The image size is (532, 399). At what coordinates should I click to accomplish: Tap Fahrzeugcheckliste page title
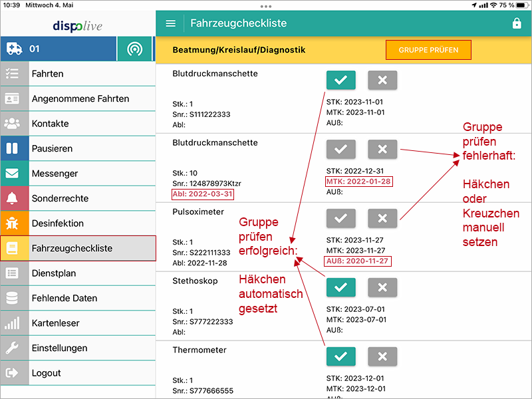(239, 23)
